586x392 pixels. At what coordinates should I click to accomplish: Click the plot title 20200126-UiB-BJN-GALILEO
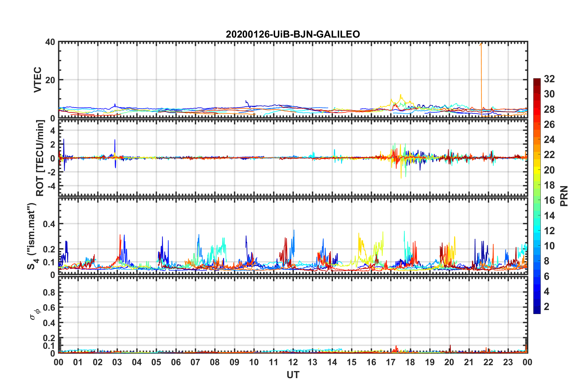(293, 34)
